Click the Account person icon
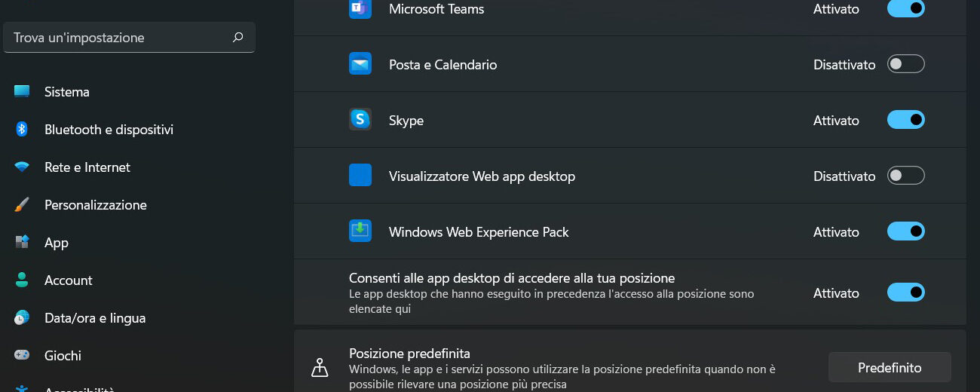 point(22,280)
